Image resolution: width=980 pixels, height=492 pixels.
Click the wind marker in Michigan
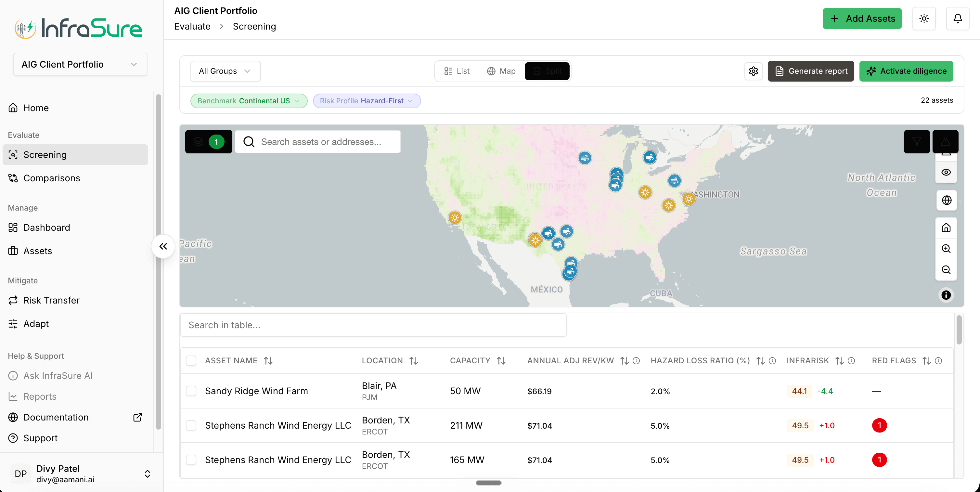(x=650, y=157)
